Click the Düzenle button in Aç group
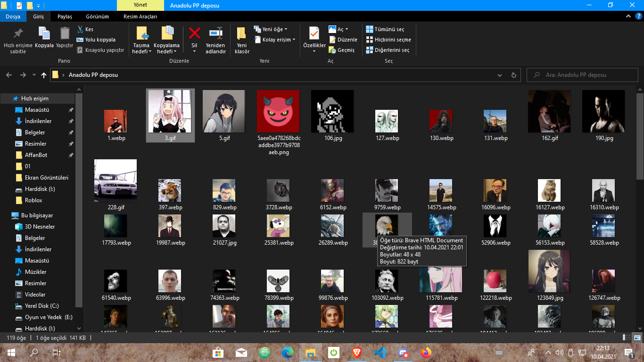The image size is (644, 362). pos(343,40)
